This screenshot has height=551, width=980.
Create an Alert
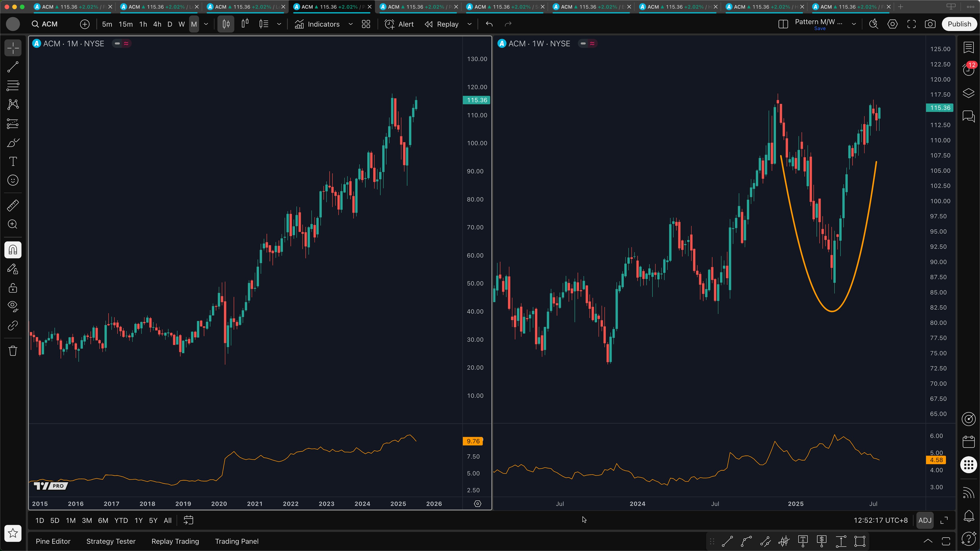[x=399, y=24]
